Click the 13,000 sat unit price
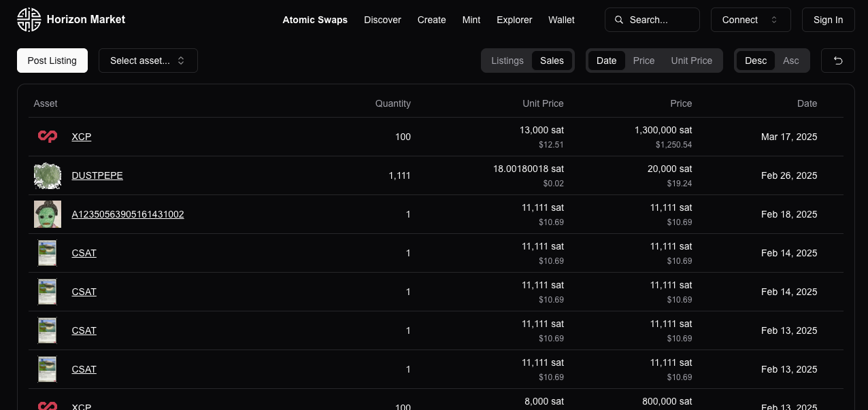This screenshot has width=868, height=410. pos(541,130)
